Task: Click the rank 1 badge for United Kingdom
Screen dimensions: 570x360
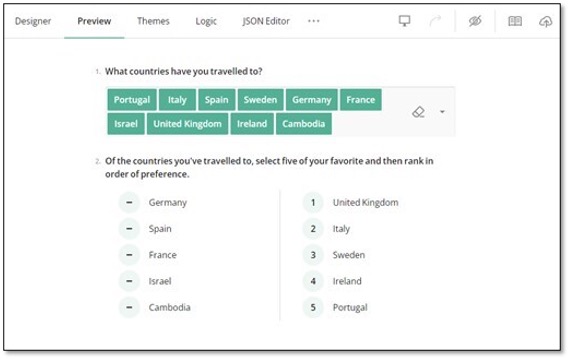Action: point(313,203)
